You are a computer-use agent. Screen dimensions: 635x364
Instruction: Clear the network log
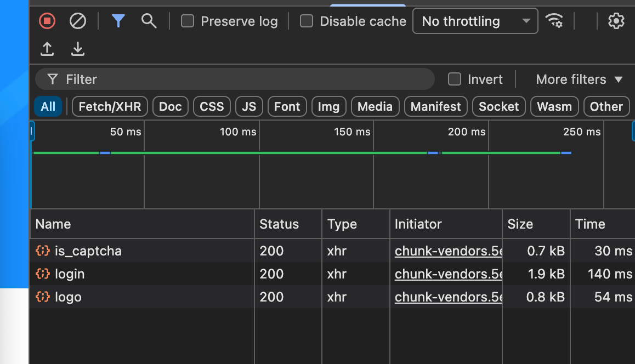pos(78,21)
